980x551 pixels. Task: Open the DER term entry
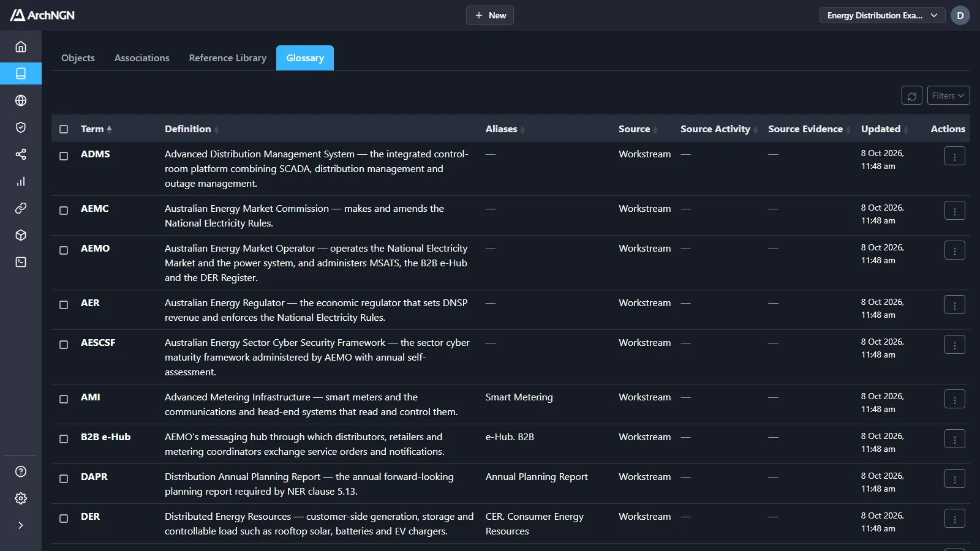click(90, 517)
